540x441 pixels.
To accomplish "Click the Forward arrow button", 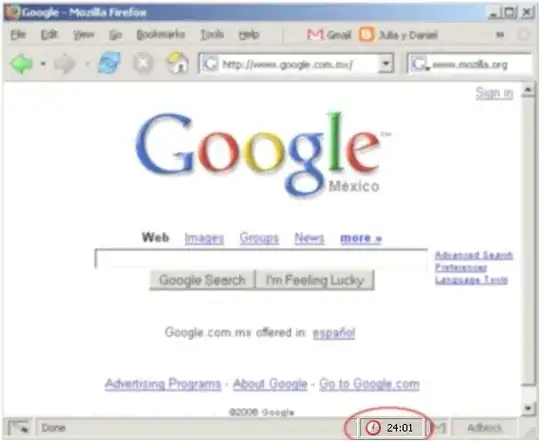I will click(x=65, y=64).
